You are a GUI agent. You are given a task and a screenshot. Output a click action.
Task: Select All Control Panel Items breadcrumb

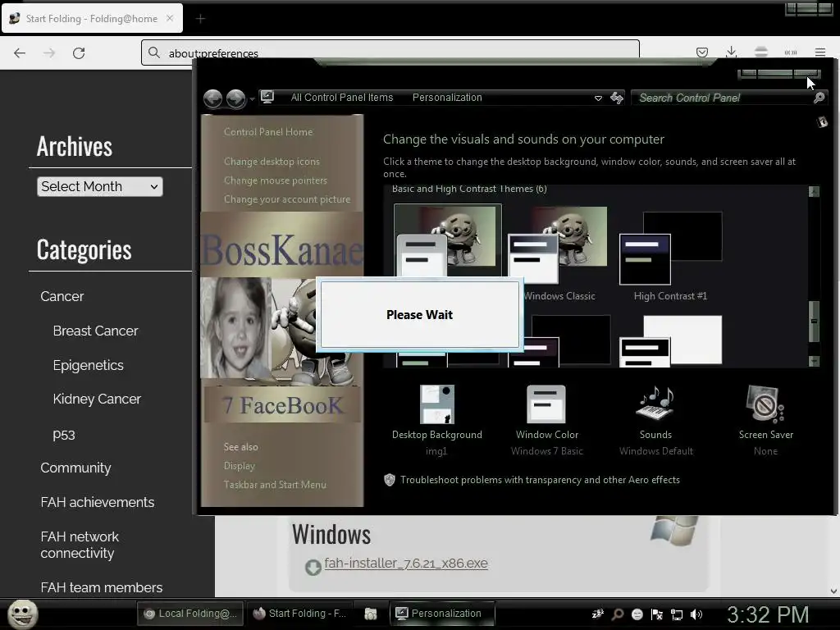[342, 98]
